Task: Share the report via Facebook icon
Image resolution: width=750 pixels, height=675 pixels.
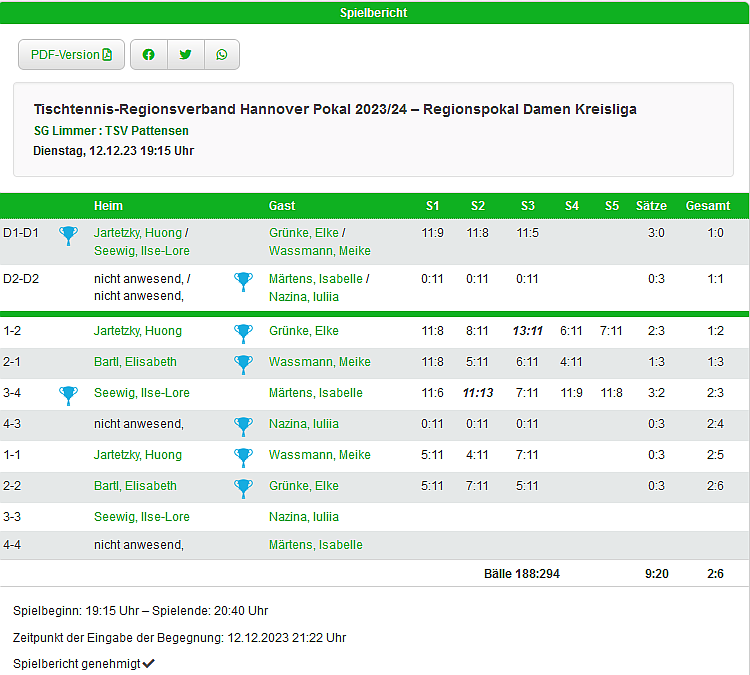Action: (149, 55)
